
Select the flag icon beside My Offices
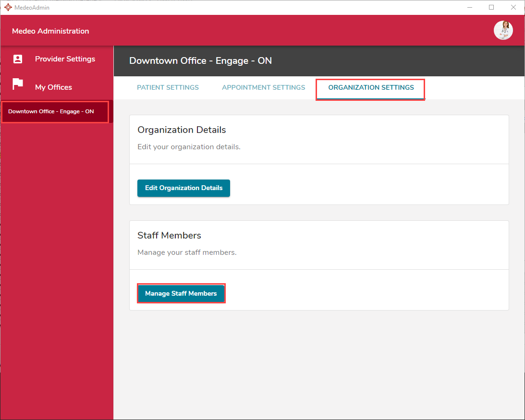(x=17, y=84)
